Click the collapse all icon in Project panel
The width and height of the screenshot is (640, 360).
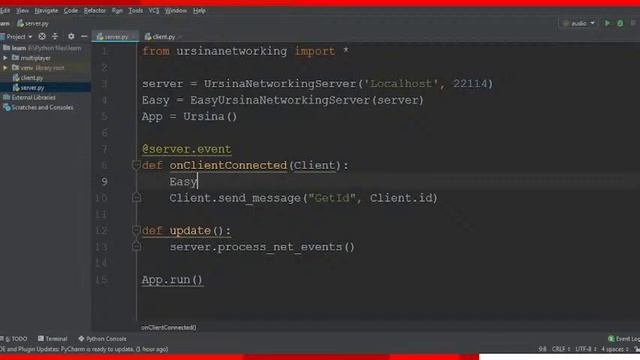(55, 36)
